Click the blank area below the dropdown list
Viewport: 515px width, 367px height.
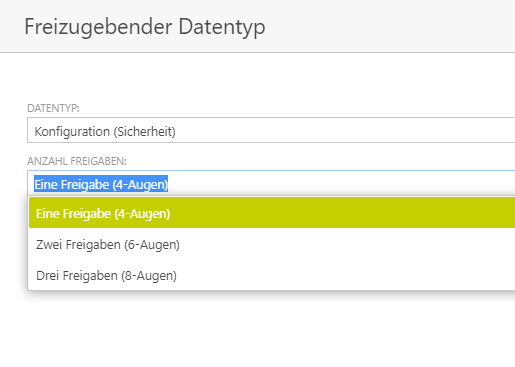257,328
